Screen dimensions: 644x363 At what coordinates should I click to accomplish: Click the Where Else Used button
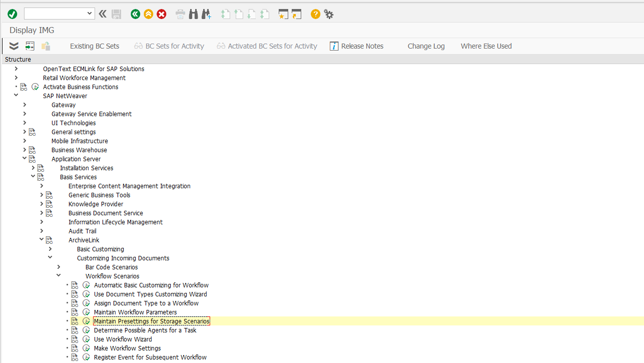(486, 46)
